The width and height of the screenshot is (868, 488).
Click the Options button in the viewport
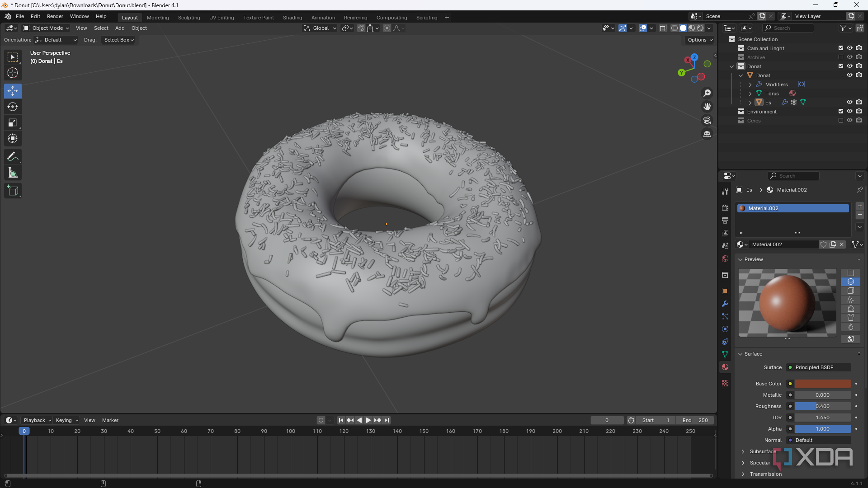pos(699,40)
